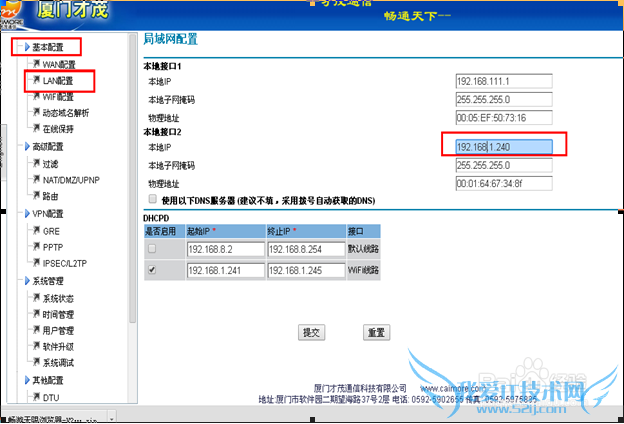Viewport: 624px width, 424px height.
Task: Click the PPTP page icon
Action: (x=36, y=246)
